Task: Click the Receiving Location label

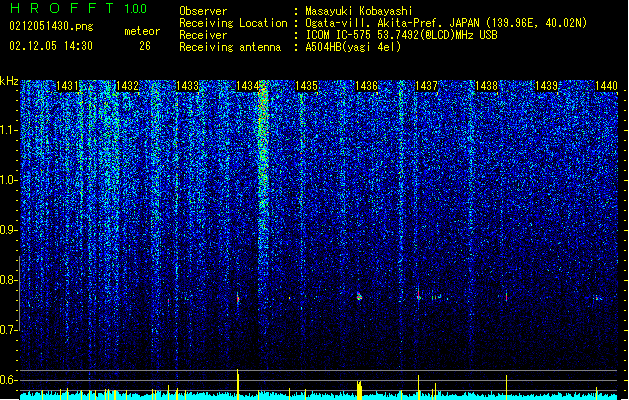Action: point(233,23)
